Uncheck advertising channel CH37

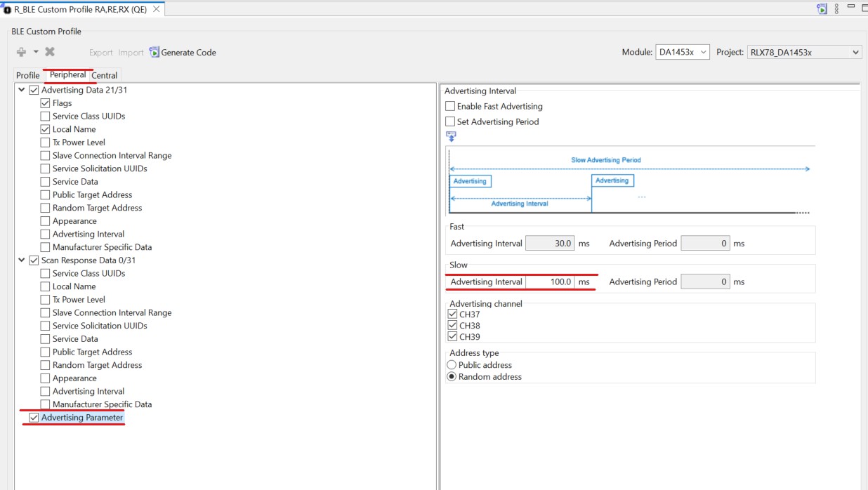tap(452, 314)
